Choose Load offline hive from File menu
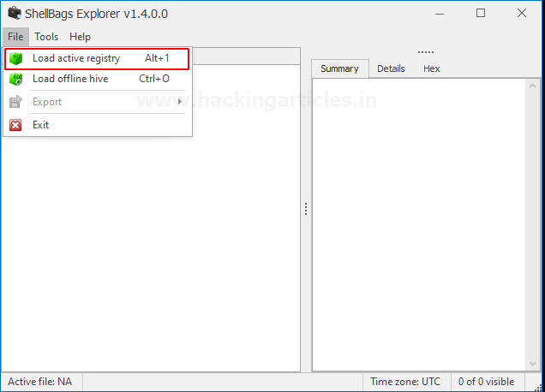 tap(97, 79)
